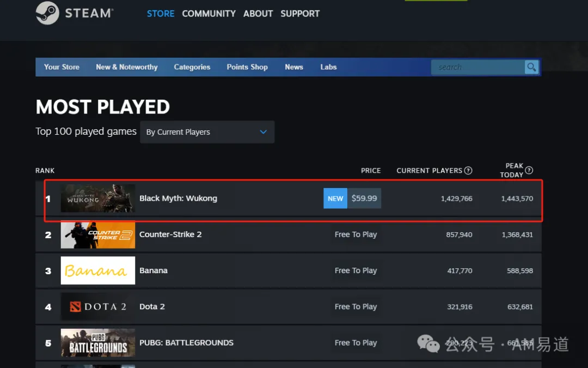Click the RANK column header
Viewport: 588px width, 368px height.
tap(45, 171)
